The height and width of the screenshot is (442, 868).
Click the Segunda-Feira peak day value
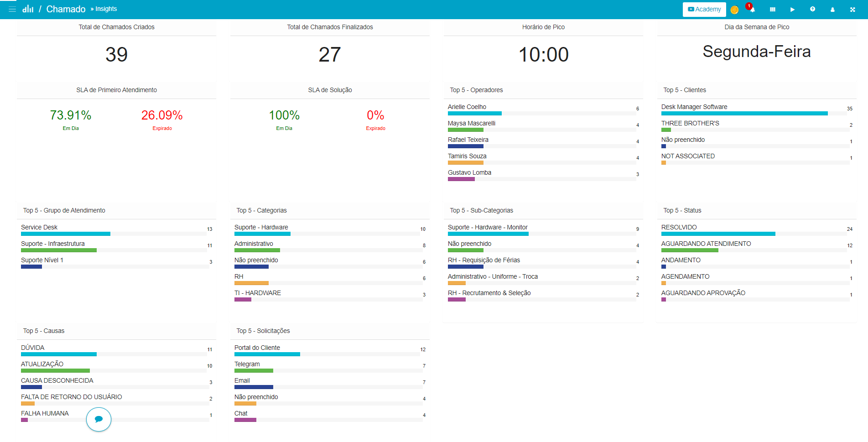tap(757, 52)
